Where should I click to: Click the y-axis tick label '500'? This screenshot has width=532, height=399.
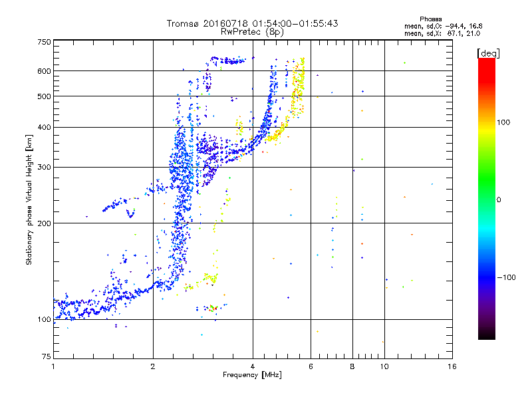44,96
